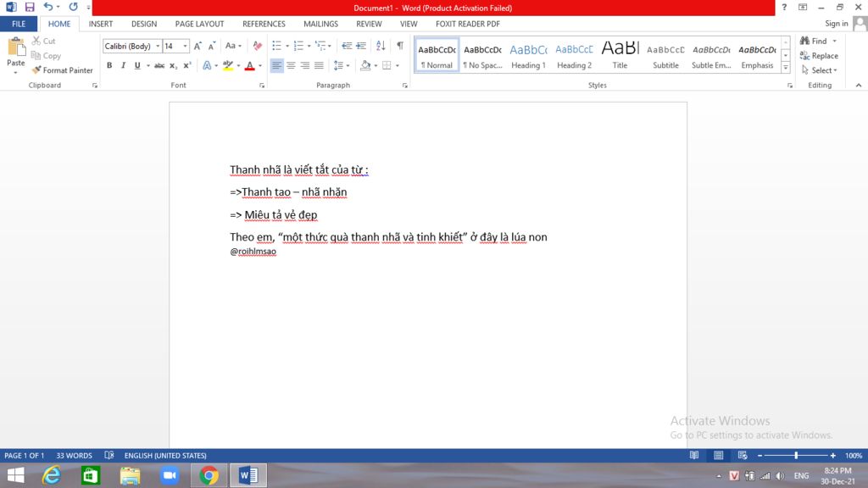
Task: Switch to the DESIGN tab
Action: pos(144,24)
